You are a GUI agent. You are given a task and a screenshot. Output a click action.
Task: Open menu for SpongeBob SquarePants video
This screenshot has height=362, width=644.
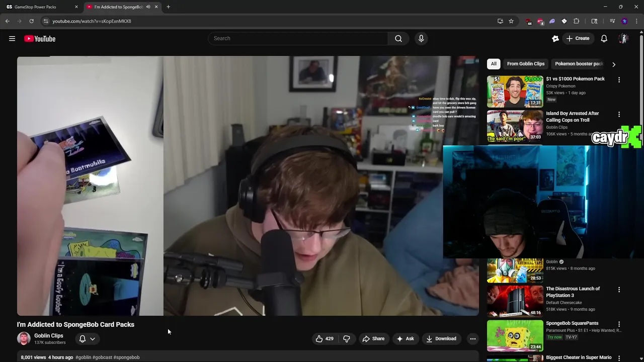click(x=619, y=324)
